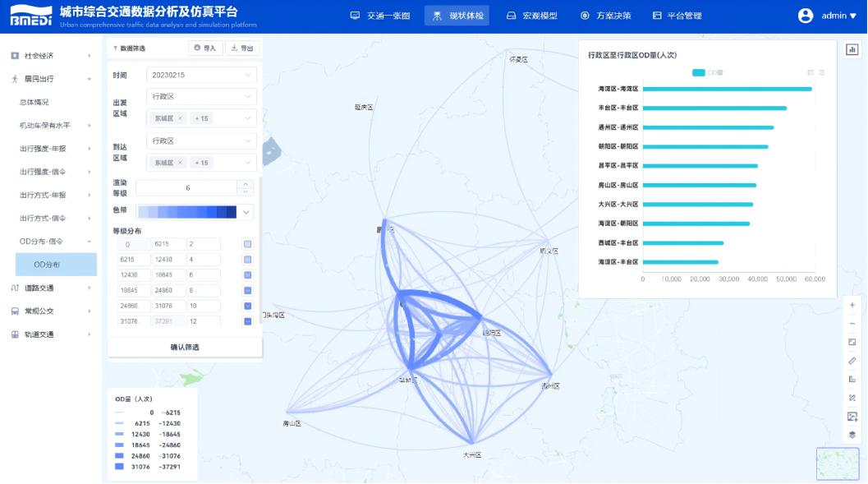
Task: Open the 时间 date dropdown
Action: (201, 75)
